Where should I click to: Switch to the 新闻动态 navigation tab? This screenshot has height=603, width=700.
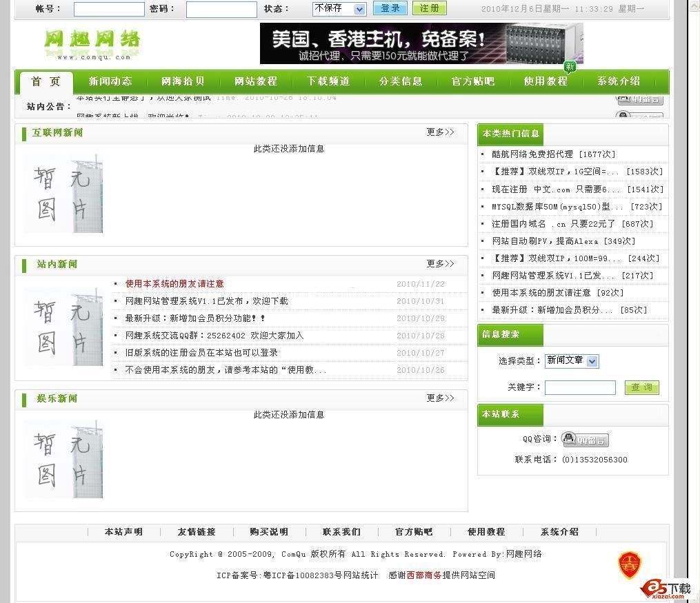tap(110, 81)
